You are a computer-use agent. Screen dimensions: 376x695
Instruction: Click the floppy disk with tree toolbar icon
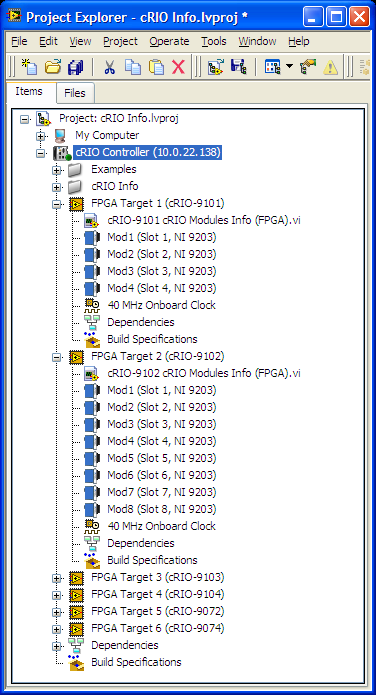pos(239,67)
